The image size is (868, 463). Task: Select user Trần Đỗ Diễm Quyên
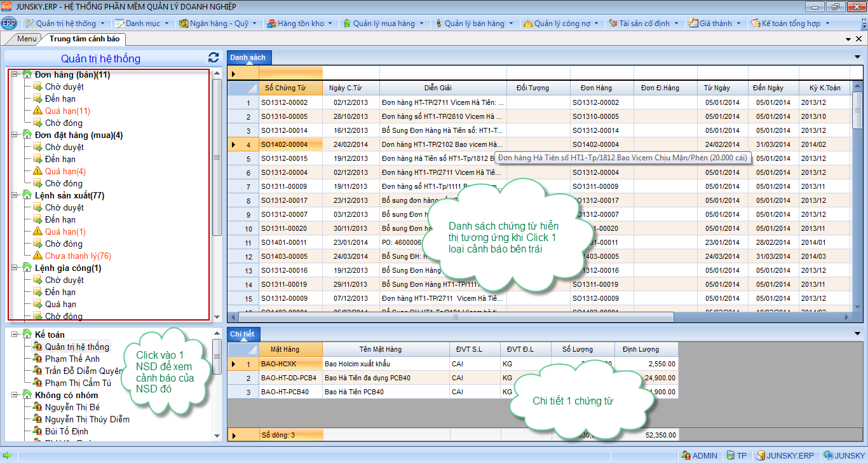[83, 371]
